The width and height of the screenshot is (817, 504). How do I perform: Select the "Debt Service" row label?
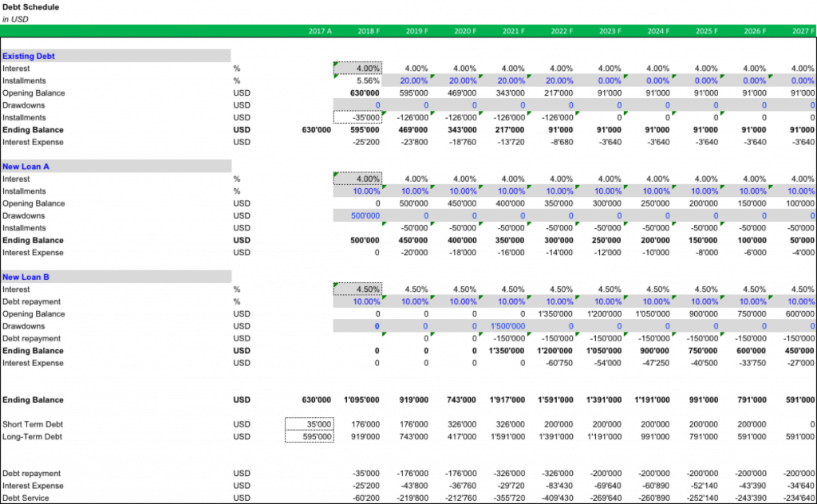click(26, 498)
